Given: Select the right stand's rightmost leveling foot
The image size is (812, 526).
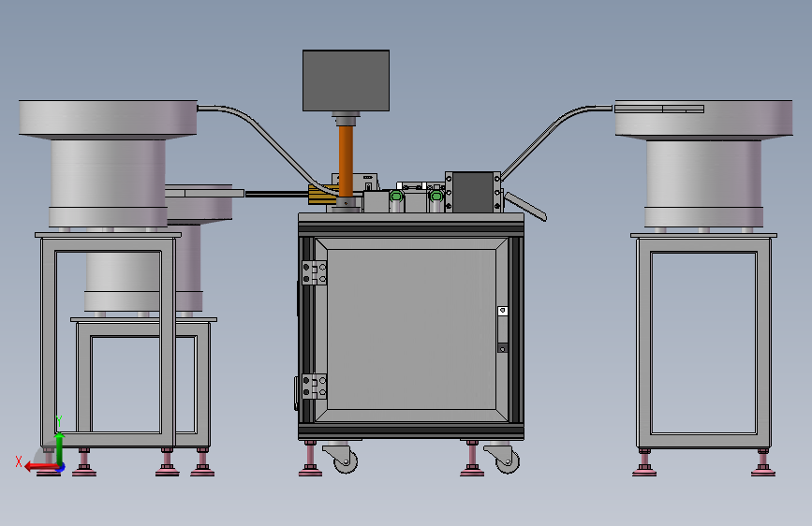Looking at the screenshot, I should point(762,462).
